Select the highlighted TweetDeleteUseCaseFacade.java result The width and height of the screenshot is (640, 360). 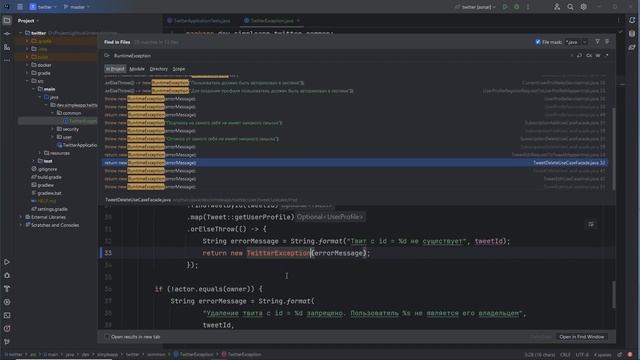coord(354,162)
